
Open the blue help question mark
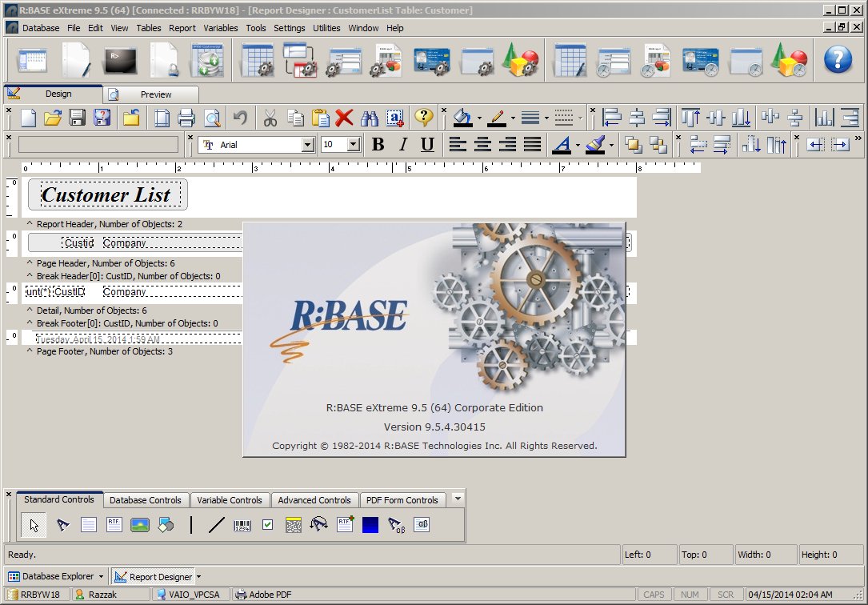[838, 59]
